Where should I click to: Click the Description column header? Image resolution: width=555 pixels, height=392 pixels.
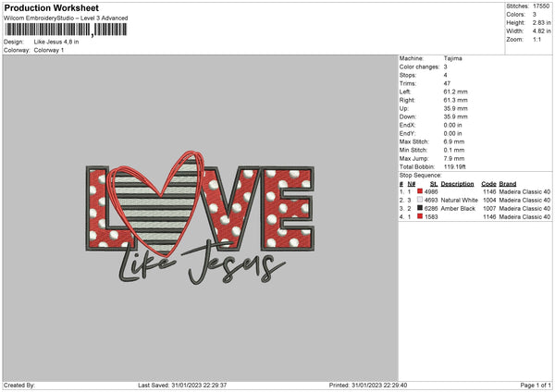(x=457, y=184)
